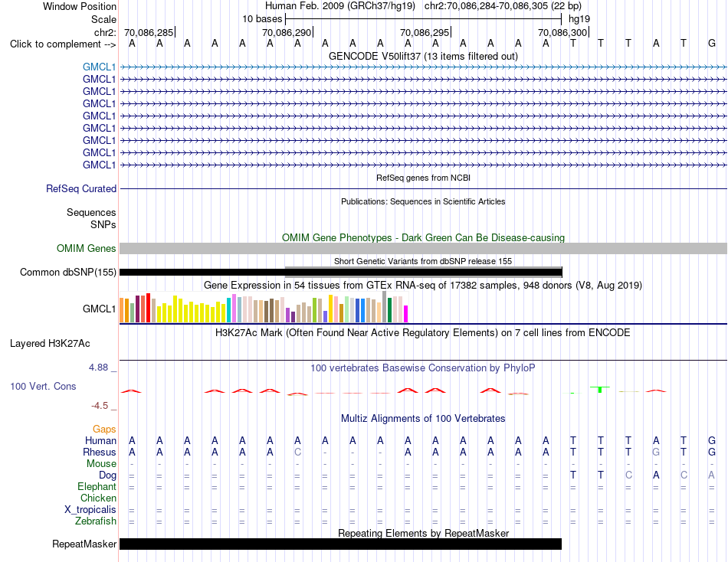
Task: Click the '100 Vert. Cons' label
Action: (x=43, y=386)
